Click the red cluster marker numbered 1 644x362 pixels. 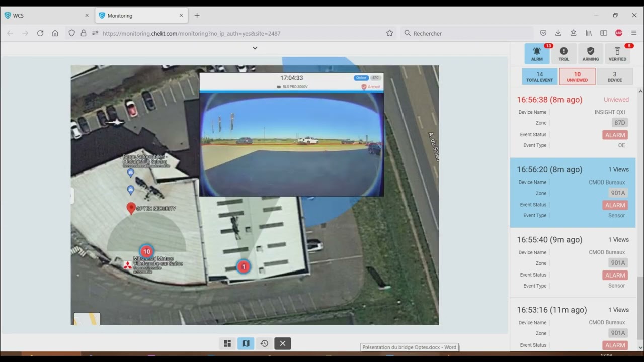point(244,266)
